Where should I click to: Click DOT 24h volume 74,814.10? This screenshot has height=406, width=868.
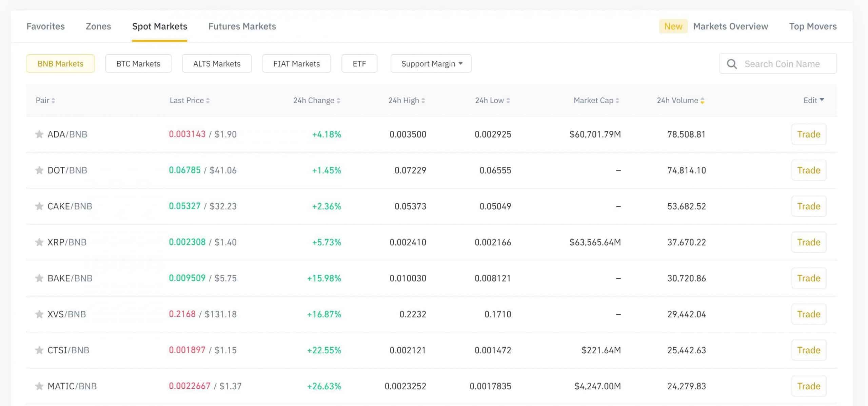pyautogui.click(x=687, y=170)
